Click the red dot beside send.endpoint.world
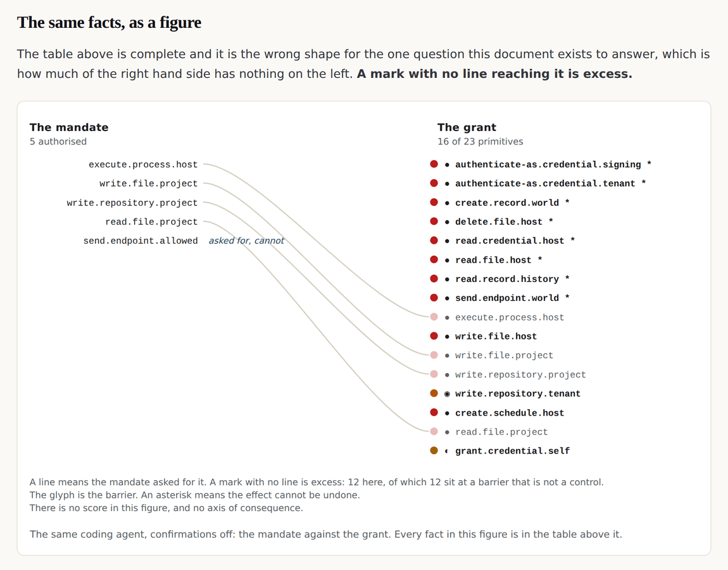This screenshot has height=570, width=728. point(434,298)
